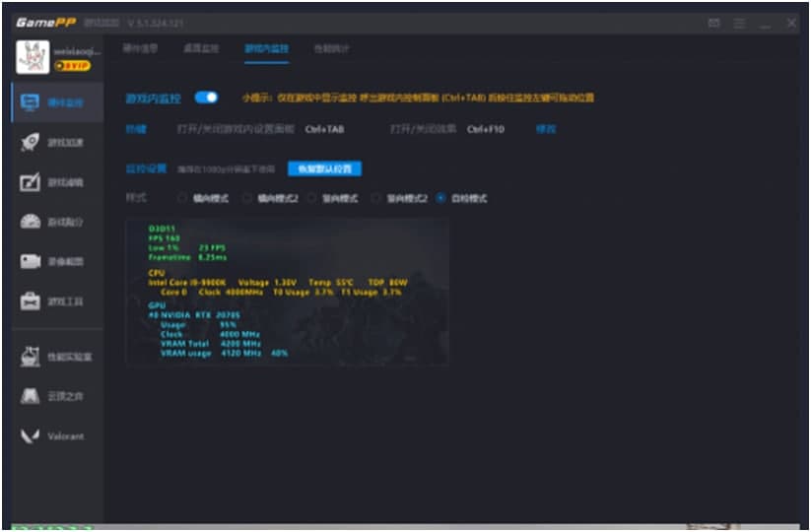The width and height of the screenshot is (811, 532).
Task: Click the #0 NVIDIA RTX 2070S line
Action: click(x=194, y=315)
